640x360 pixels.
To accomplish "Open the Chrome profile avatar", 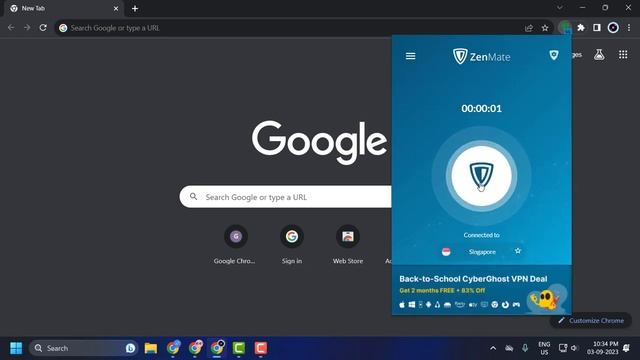I will click(x=613, y=28).
